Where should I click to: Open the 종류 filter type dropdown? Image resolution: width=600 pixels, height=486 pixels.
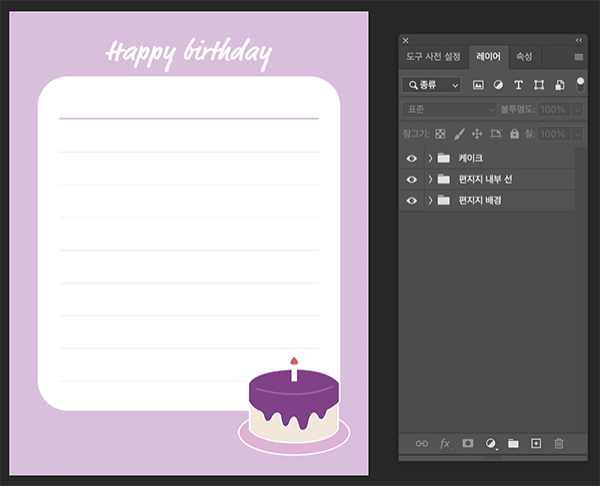pos(432,85)
